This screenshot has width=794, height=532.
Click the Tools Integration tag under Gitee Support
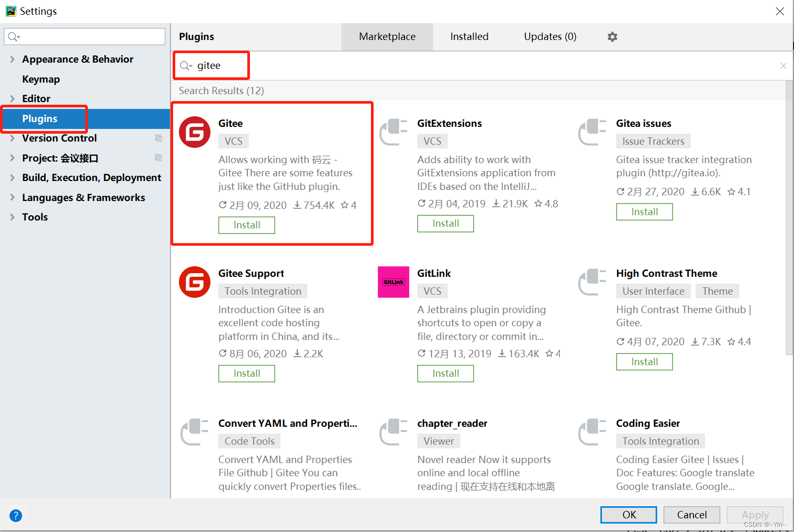pos(263,291)
